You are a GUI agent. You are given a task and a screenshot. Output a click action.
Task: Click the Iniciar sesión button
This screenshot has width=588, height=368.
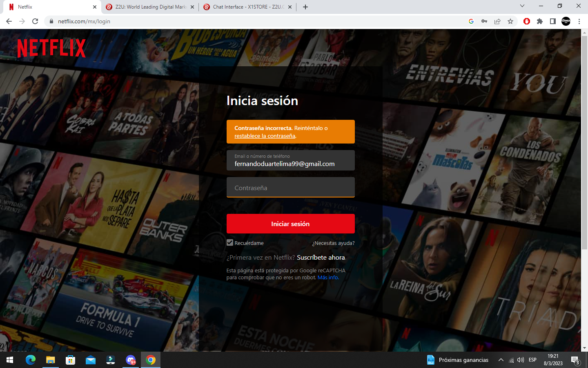coord(291,224)
